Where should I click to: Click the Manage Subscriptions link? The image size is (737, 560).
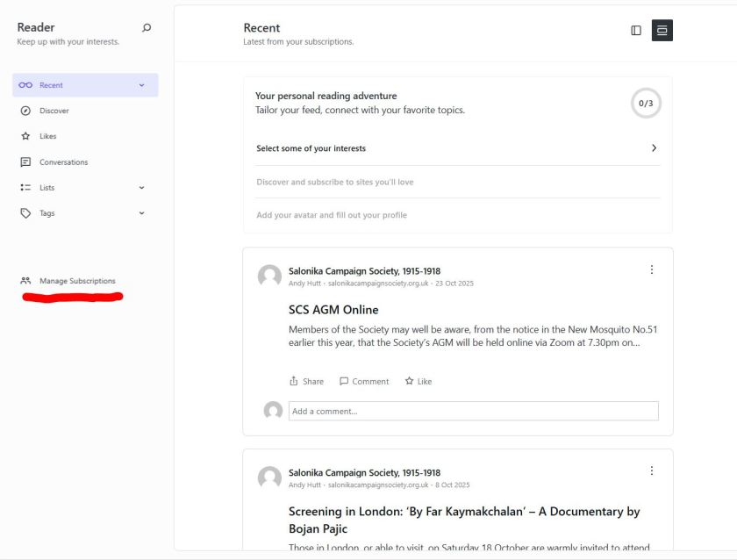coord(76,281)
